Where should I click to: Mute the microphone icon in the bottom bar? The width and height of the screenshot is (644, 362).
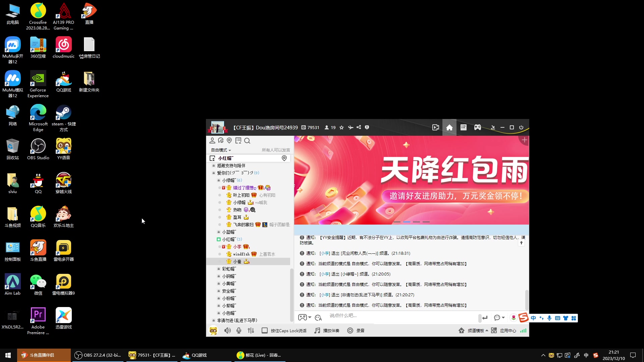pyautogui.click(x=239, y=330)
